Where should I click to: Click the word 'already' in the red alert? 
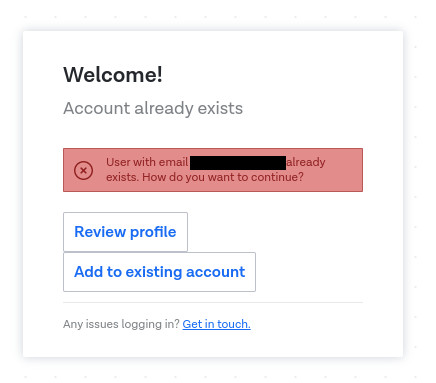click(306, 162)
